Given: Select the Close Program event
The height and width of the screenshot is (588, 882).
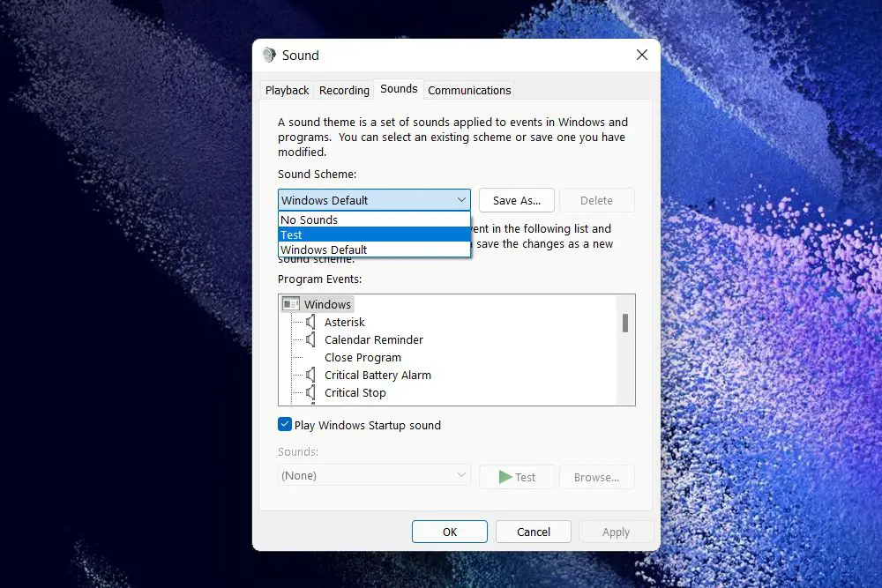Looking at the screenshot, I should pyautogui.click(x=363, y=358).
